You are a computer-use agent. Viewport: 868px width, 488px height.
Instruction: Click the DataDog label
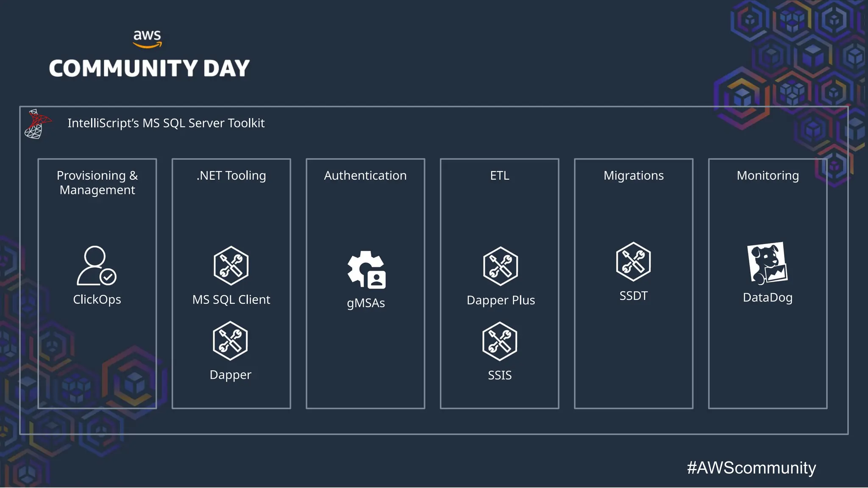click(x=768, y=297)
